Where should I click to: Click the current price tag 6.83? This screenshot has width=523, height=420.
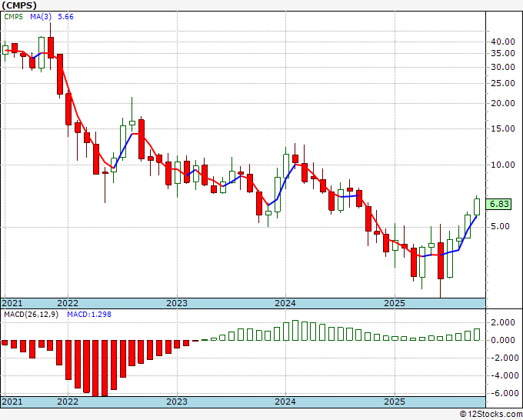[x=498, y=204]
